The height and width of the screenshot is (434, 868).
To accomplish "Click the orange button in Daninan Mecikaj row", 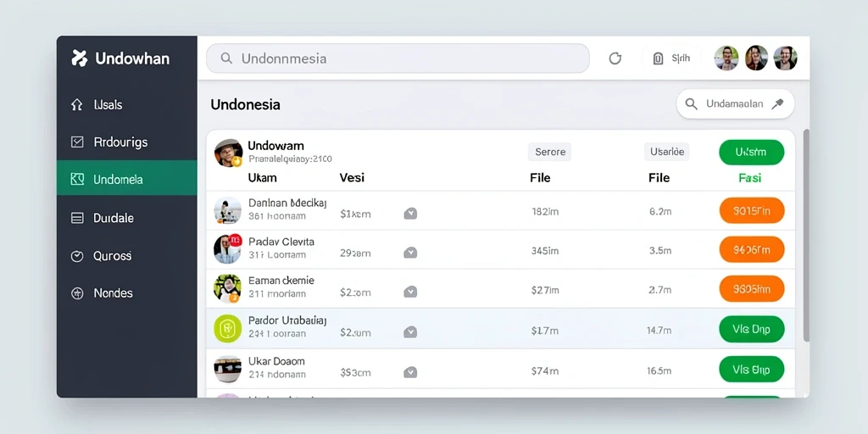I will (x=752, y=210).
